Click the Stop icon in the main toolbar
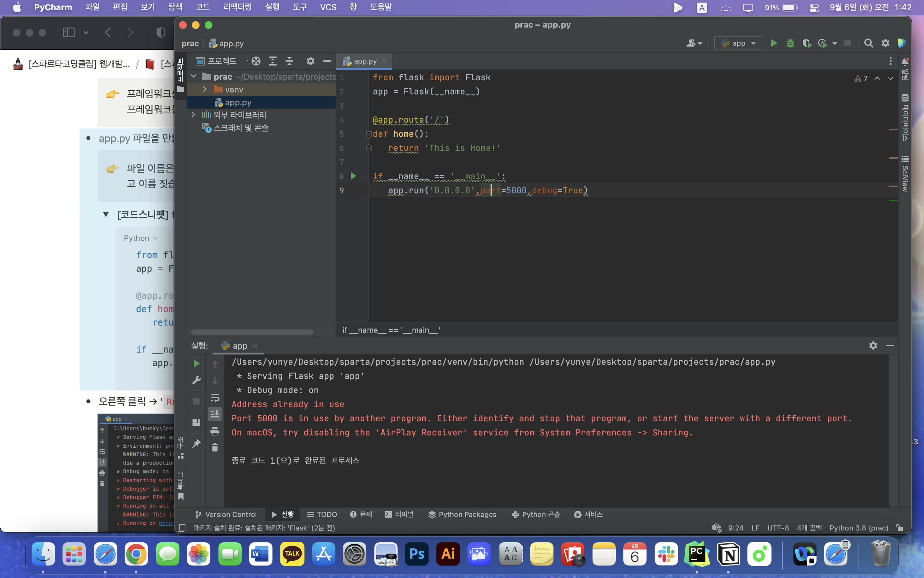 point(847,43)
